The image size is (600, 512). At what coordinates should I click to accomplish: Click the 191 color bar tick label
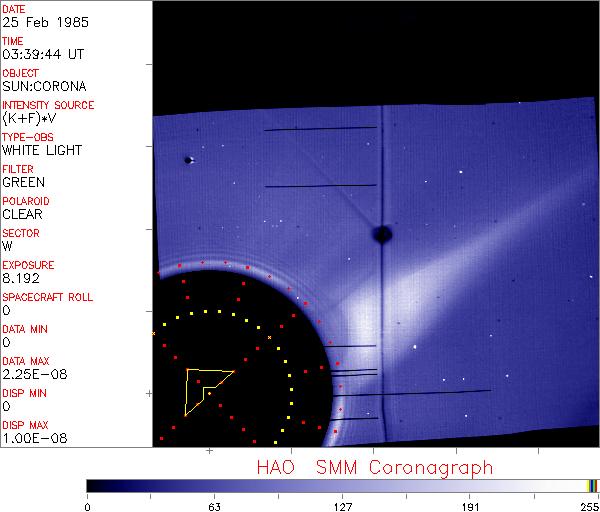(x=470, y=507)
